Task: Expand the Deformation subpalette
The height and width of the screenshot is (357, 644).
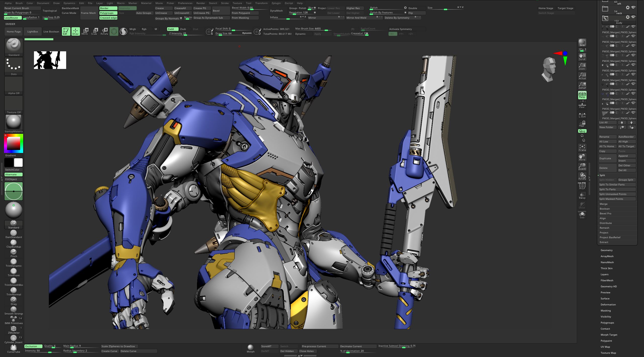Action: (608, 304)
